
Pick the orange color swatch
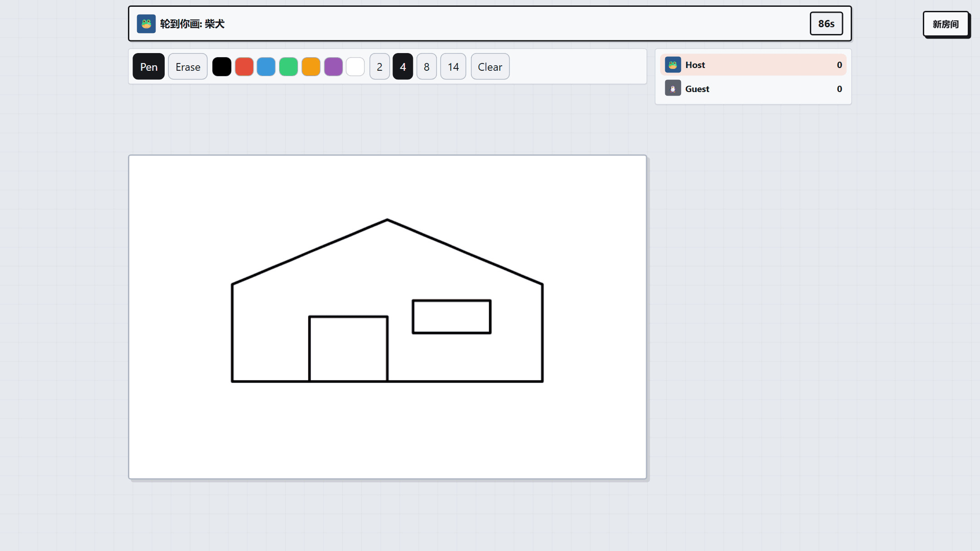tap(311, 67)
